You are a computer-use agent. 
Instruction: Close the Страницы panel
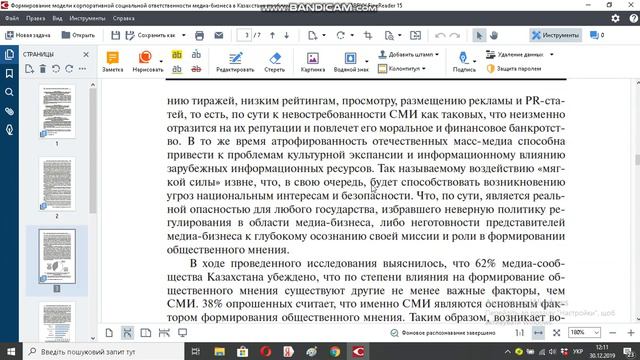86,54
